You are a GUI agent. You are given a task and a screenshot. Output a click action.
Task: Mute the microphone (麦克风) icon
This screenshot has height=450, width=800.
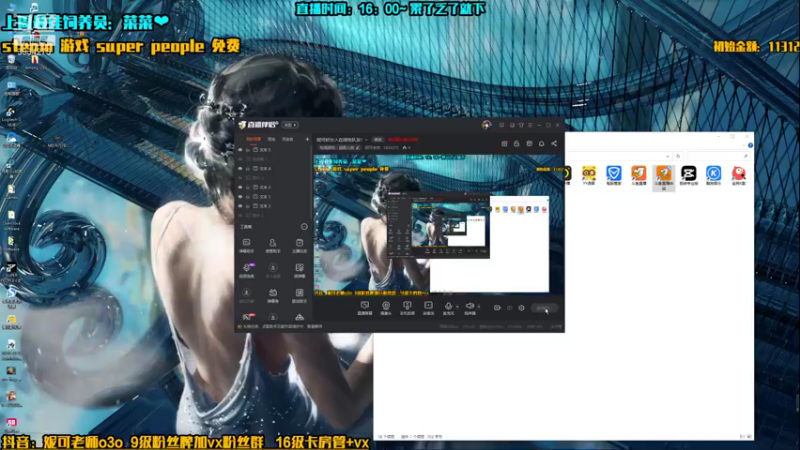coord(448,307)
